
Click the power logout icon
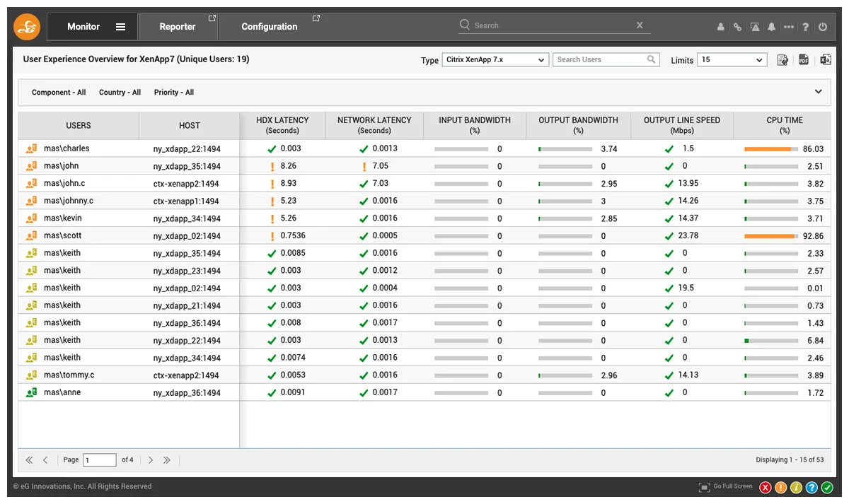click(823, 27)
